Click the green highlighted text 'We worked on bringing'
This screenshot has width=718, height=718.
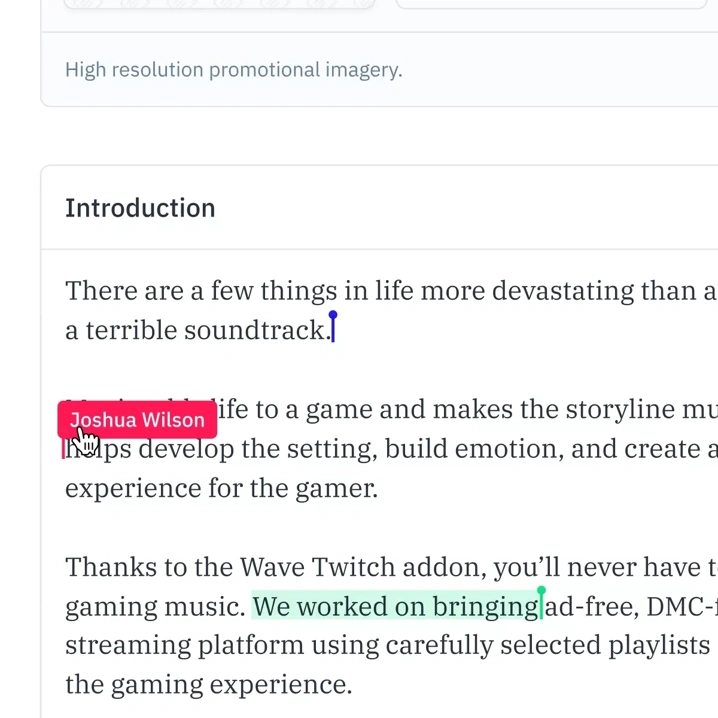394,607
